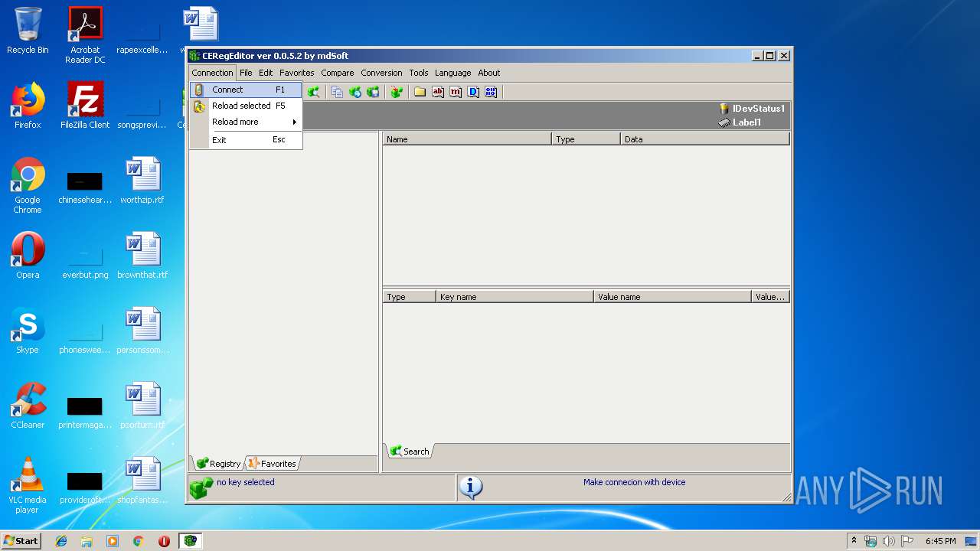Viewport: 980px width, 551px height.
Task: Open Firefox desktop shortcut
Action: point(28,106)
